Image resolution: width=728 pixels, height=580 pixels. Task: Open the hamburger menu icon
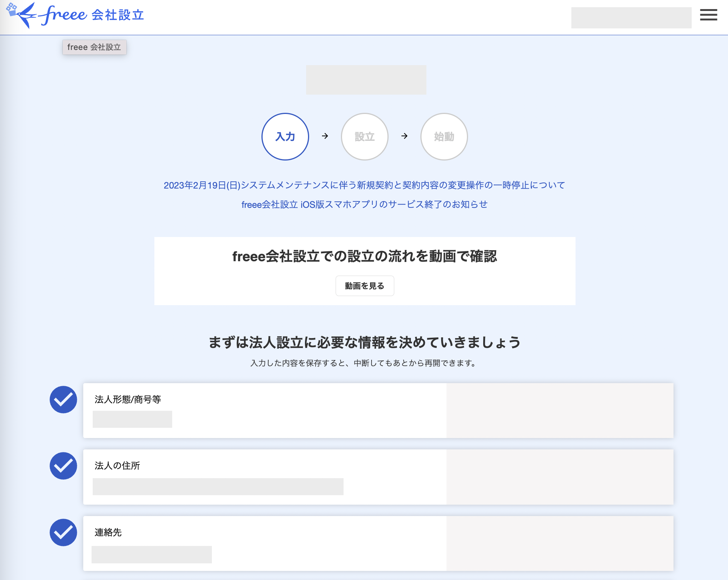coord(708,15)
